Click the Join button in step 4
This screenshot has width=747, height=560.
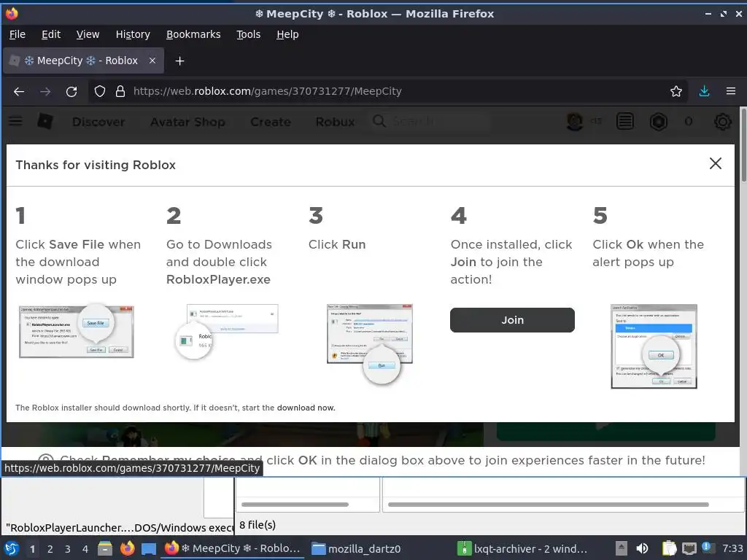(x=512, y=320)
